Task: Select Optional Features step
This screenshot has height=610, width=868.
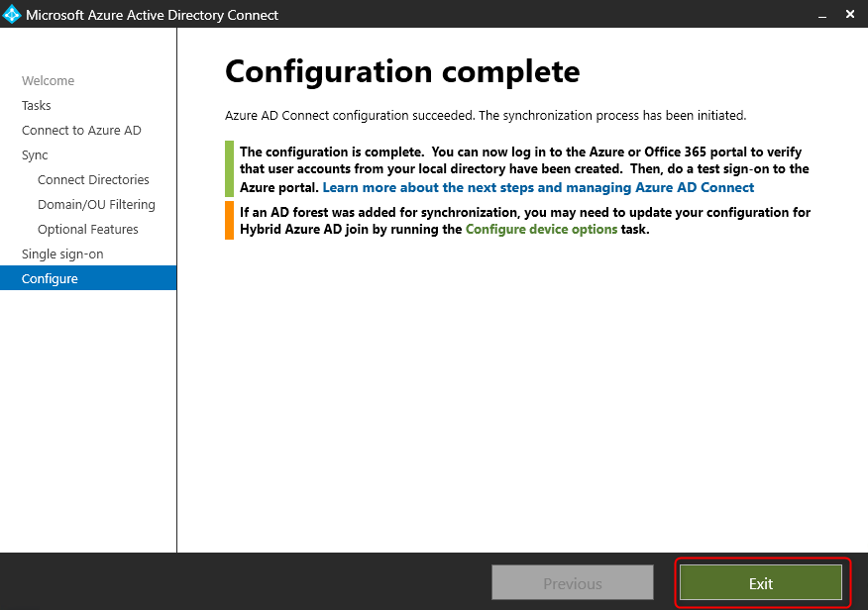Action: pyautogui.click(x=87, y=229)
